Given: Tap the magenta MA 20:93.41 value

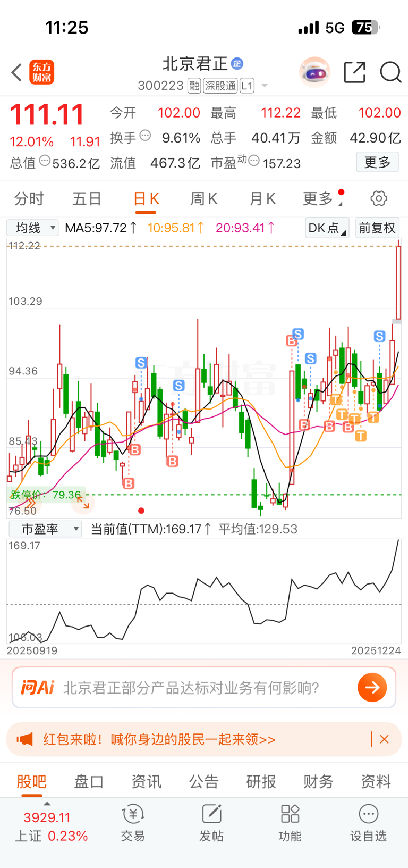Looking at the screenshot, I should pos(245,228).
